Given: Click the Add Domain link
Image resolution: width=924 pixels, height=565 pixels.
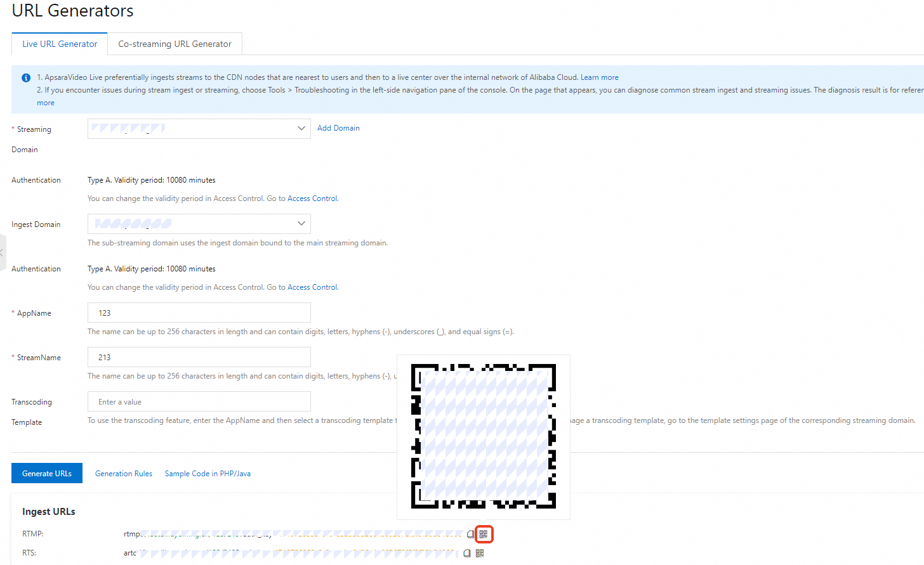Looking at the screenshot, I should (338, 128).
